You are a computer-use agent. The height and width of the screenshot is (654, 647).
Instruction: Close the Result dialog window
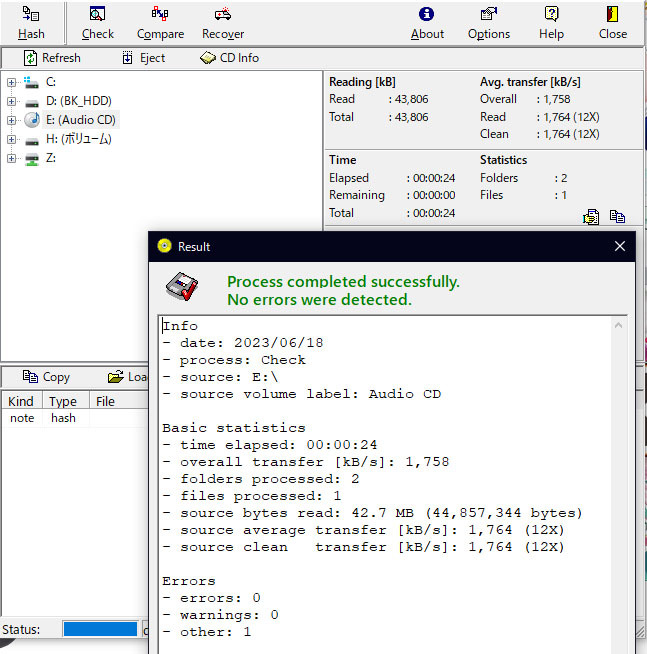coord(619,246)
